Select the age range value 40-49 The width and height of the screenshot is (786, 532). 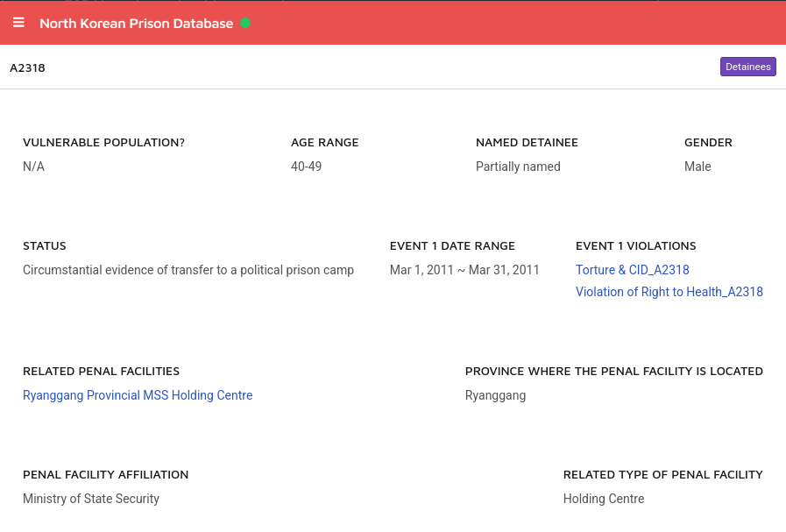coord(307,167)
